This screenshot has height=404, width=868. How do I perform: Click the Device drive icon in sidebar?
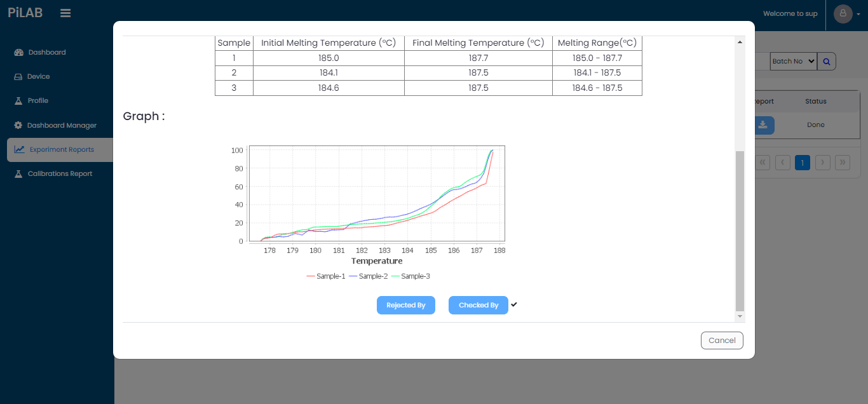18,76
